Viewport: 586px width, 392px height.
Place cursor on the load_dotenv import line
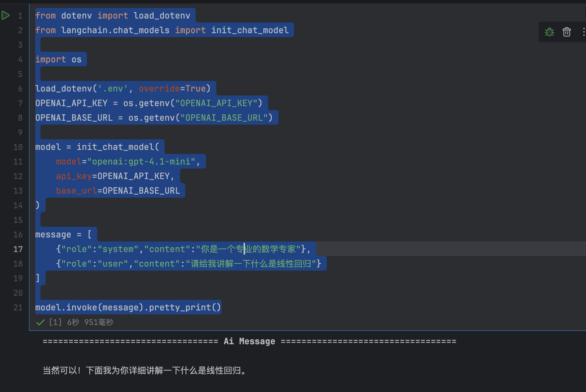click(x=113, y=16)
